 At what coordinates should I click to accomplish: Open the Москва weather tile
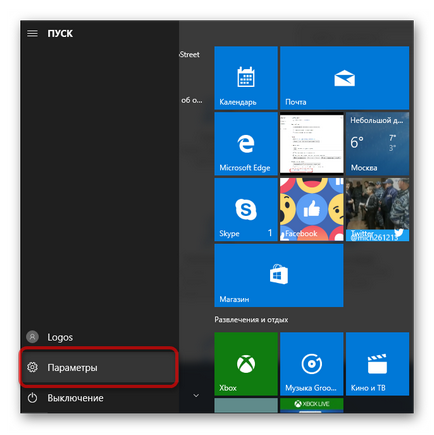[x=377, y=144]
